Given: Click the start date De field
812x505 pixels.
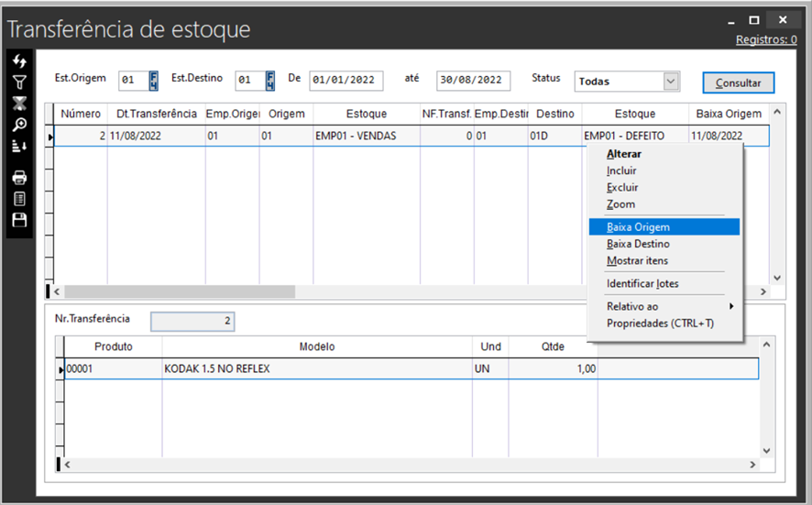Looking at the screenshot, I should tap(346, 81).
